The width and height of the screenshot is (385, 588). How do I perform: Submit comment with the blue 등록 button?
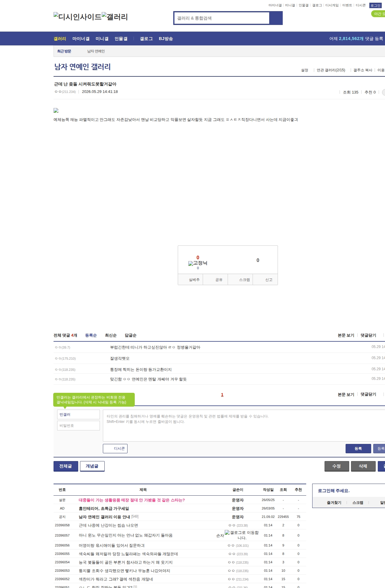click(x=358, y=448)
